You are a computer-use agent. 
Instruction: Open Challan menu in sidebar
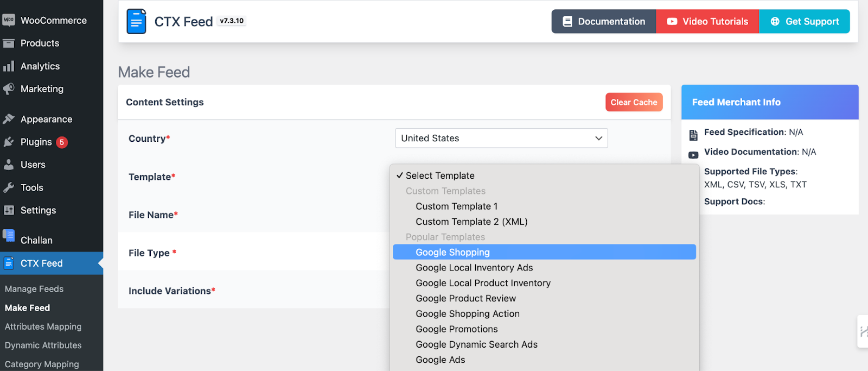click(x=52, y=240)
